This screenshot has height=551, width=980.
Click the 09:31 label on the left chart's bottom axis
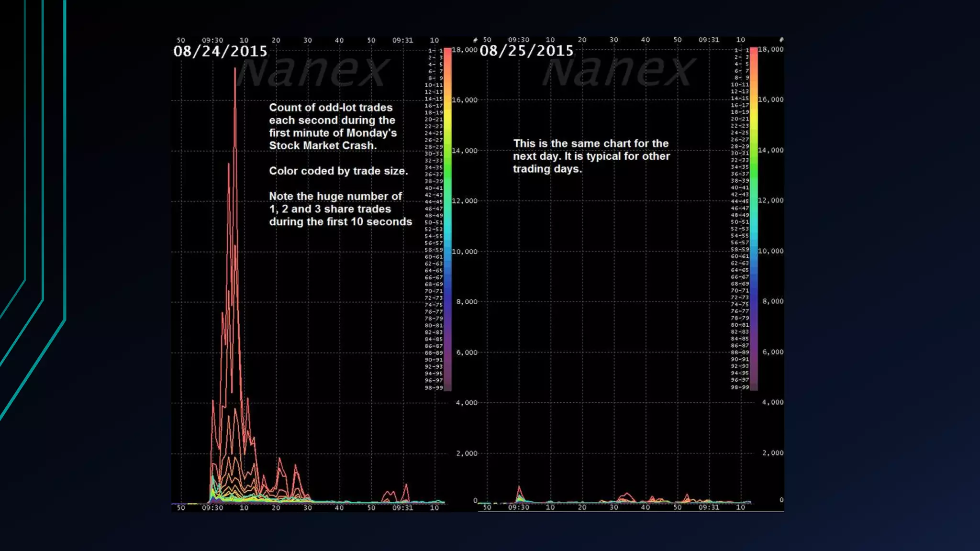point(402,507)
